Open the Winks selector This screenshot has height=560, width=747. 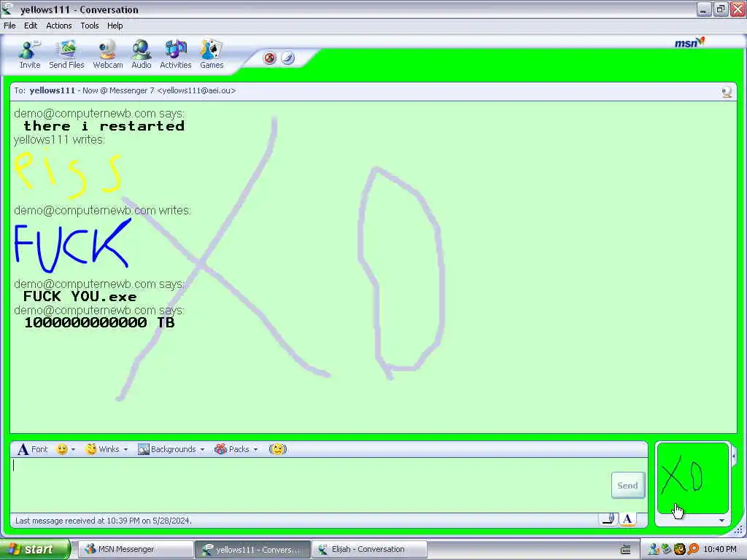tap(103, 449)
